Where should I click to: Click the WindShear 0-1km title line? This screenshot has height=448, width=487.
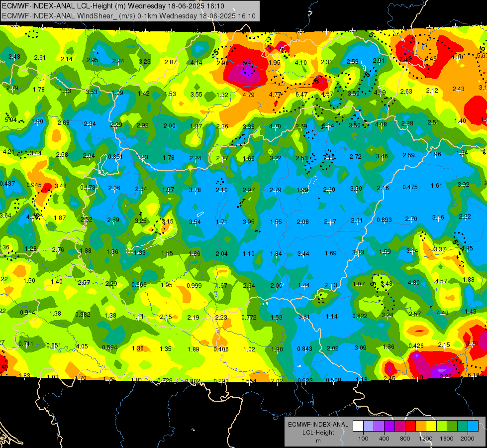(128, 16)
